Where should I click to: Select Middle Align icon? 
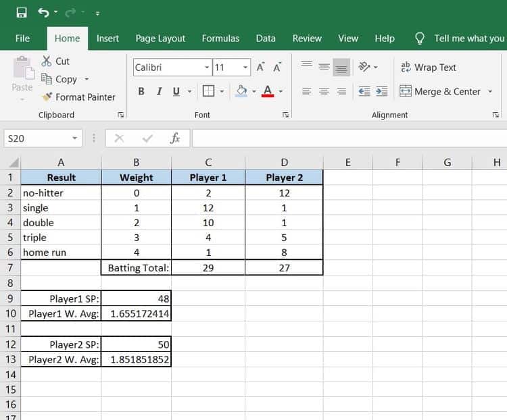pos(324,68)
